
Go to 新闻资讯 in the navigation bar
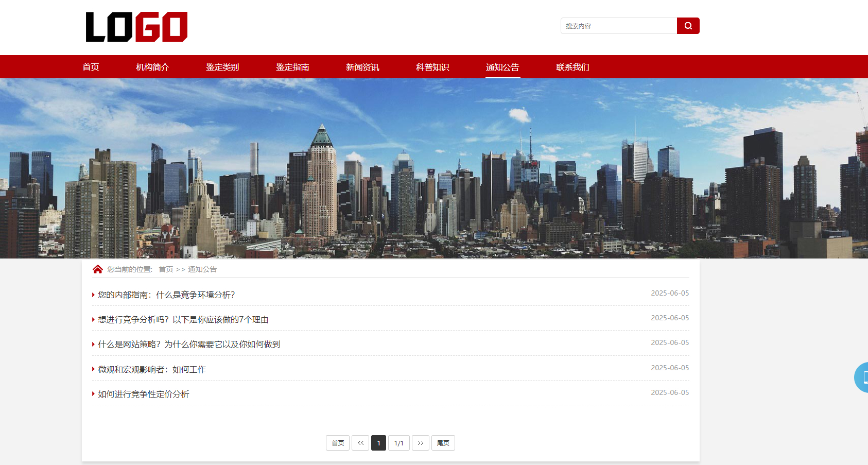(x=362, y=67)
